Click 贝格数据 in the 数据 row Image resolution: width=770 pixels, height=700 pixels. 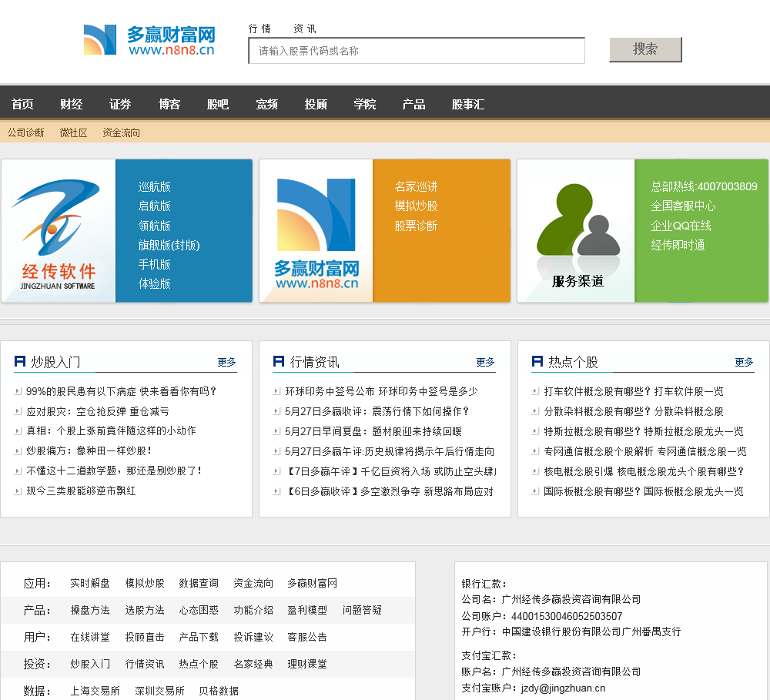(x=219, y=692)
